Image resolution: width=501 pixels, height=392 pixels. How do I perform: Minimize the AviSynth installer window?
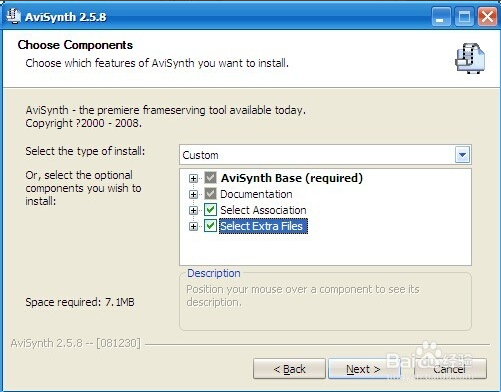(x=441, y=17)
